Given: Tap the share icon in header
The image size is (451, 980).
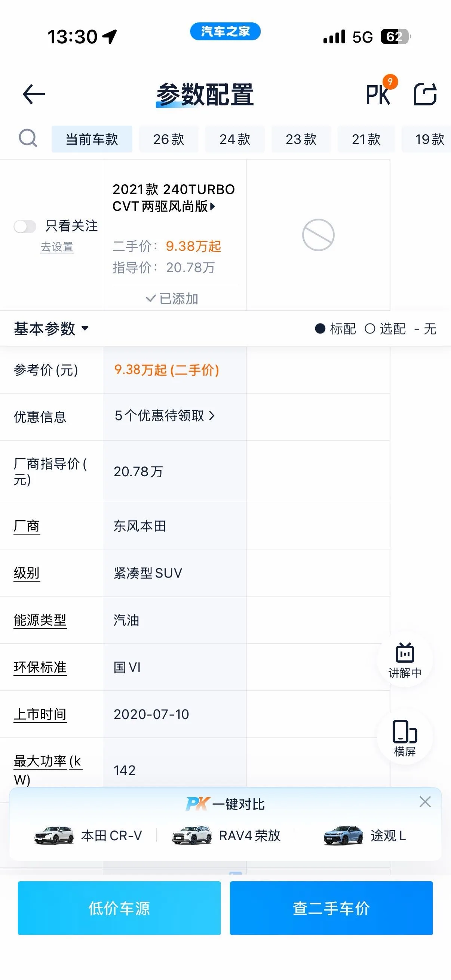Looking at the screenshot, I should pyautogui.click(x=425, y=94).
